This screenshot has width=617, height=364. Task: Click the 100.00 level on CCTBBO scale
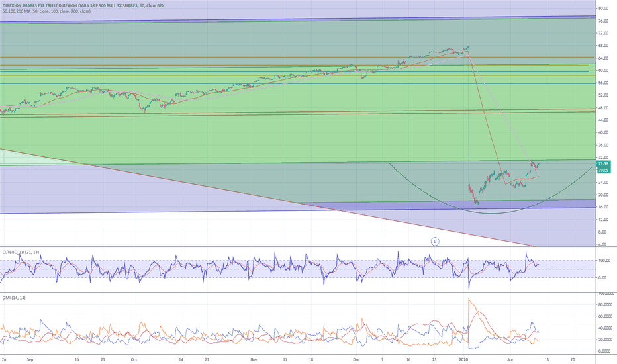[604, 261]
